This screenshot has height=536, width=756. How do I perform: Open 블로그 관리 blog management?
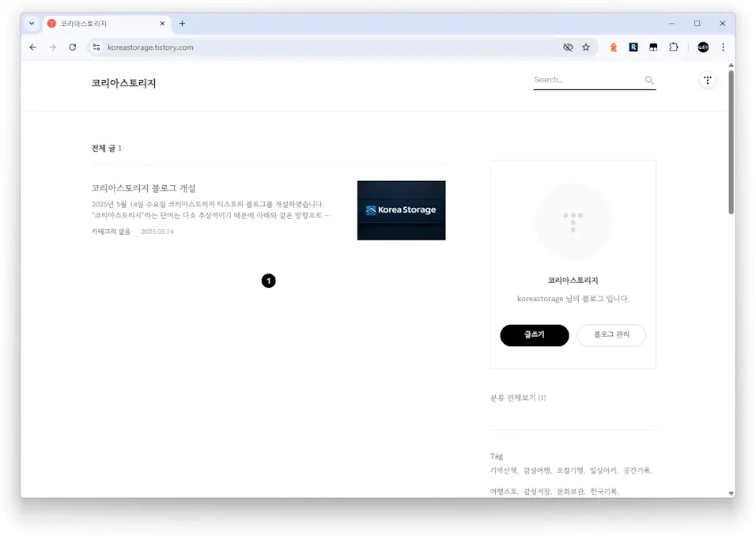(x=611, y=335)
